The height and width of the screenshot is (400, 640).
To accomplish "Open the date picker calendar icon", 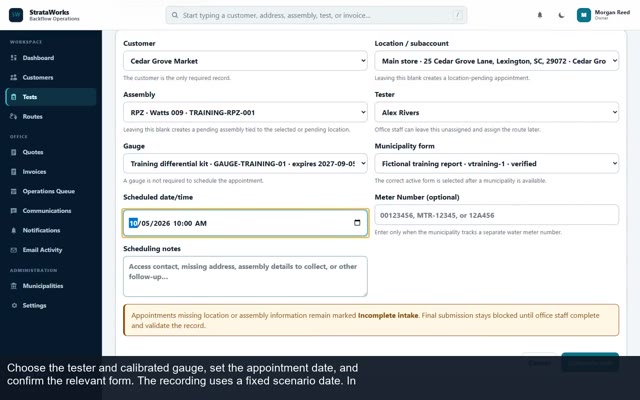I will [357, 223].
